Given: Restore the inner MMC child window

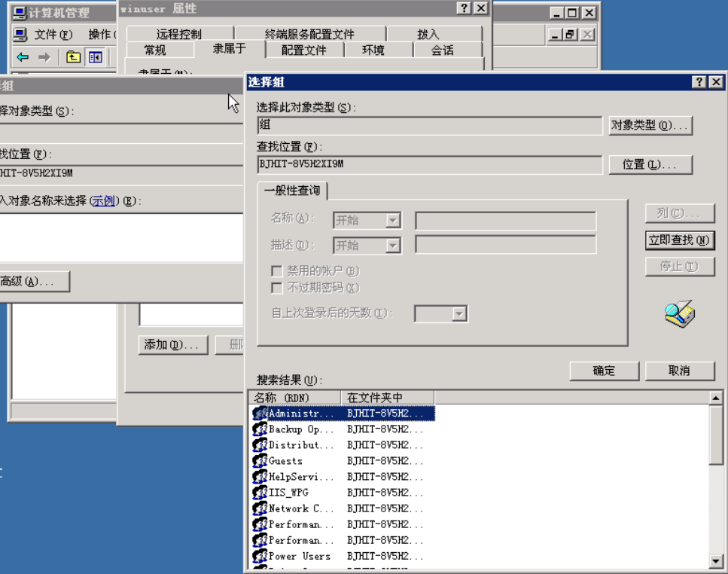Looking at the screenshot, I should click(x=571, y=35).
